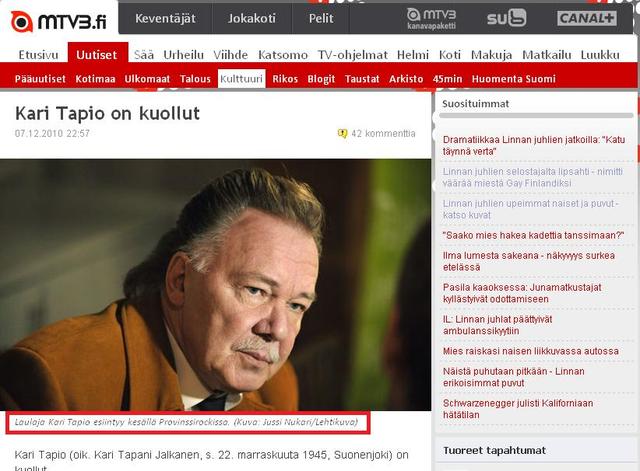Open the Urheilu section

point(183,55)
